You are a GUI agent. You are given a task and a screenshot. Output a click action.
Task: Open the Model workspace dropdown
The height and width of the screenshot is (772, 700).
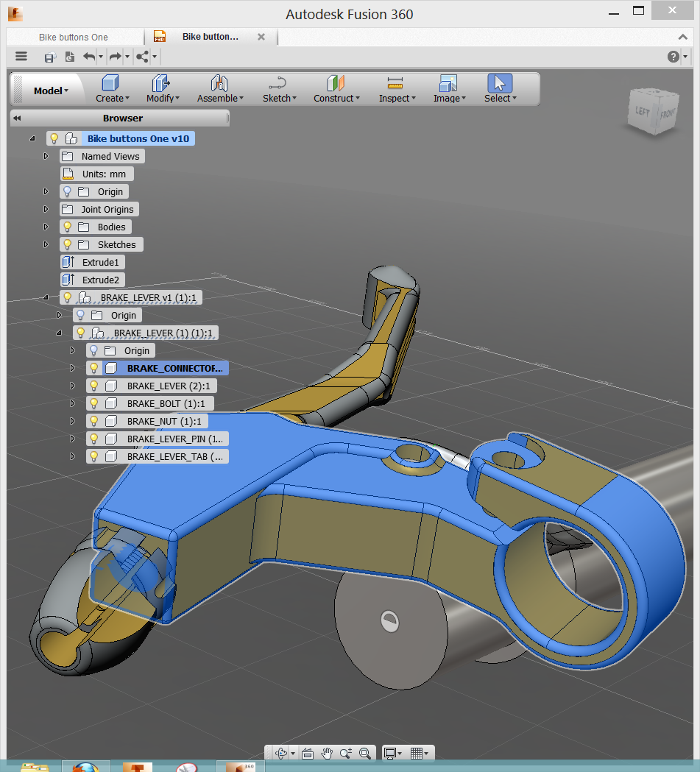click(51, 91)
